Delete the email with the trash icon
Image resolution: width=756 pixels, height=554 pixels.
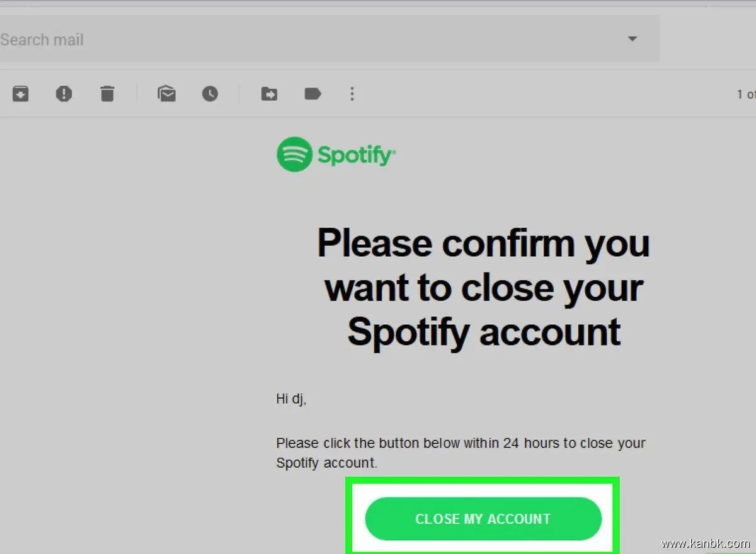click(x=107, y=94)
